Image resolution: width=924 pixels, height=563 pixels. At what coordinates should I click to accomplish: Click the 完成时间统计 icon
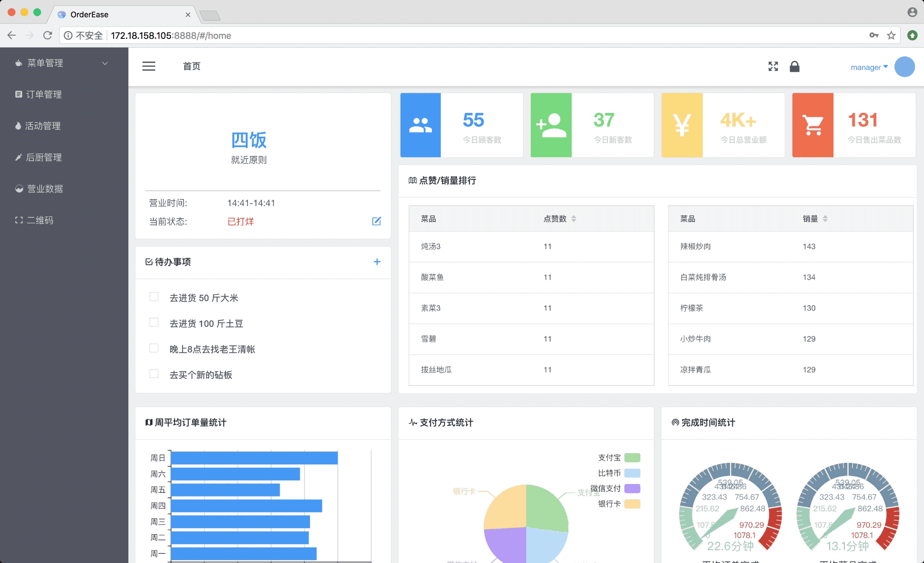(675, 422)
